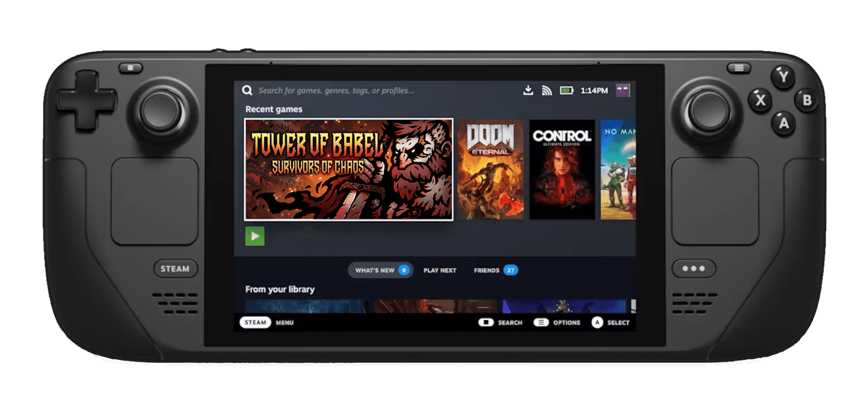
Task: Select the Control Ultimate Edition cover
Action: 562,169
